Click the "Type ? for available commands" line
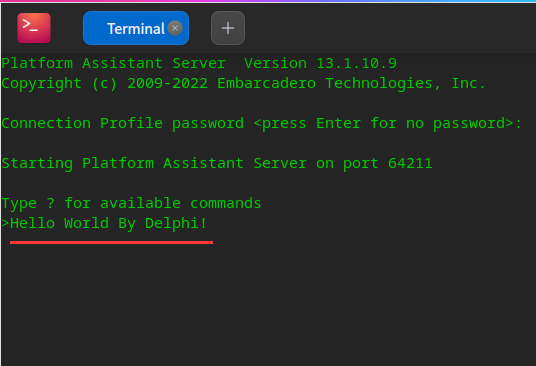Image resolution: width=536 pixels, height=366 pixels. click(131, 204)
